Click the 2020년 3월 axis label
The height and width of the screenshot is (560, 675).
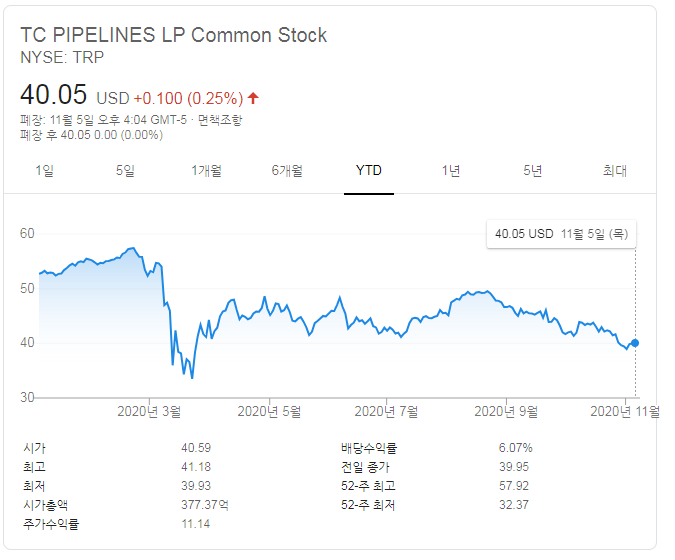click(149, 411)
